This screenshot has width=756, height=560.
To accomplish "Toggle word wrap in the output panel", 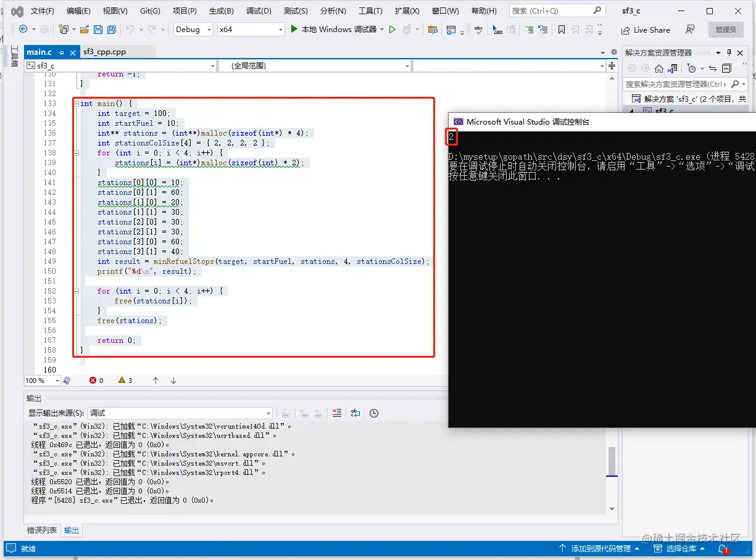I will (355, 413).
